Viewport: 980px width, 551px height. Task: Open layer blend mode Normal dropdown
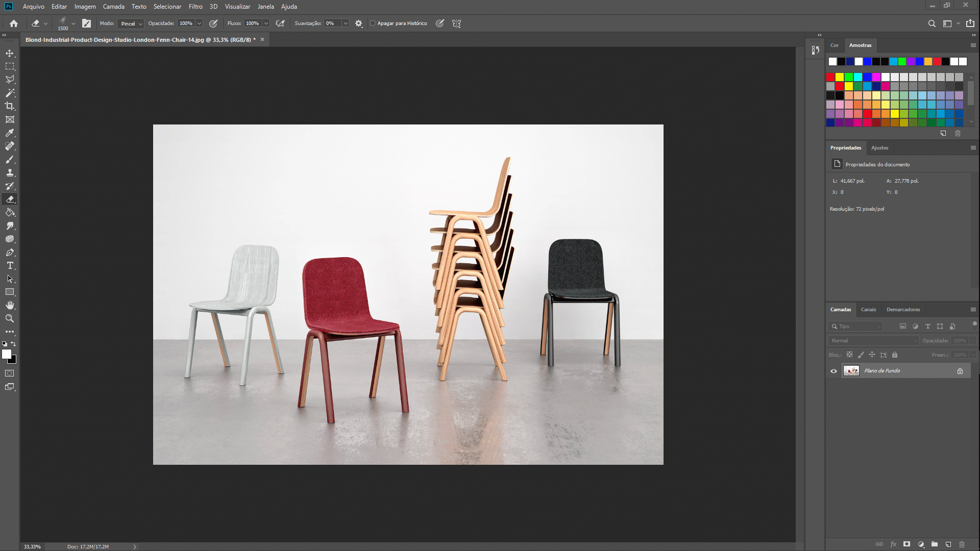click(x=873, y=340)
